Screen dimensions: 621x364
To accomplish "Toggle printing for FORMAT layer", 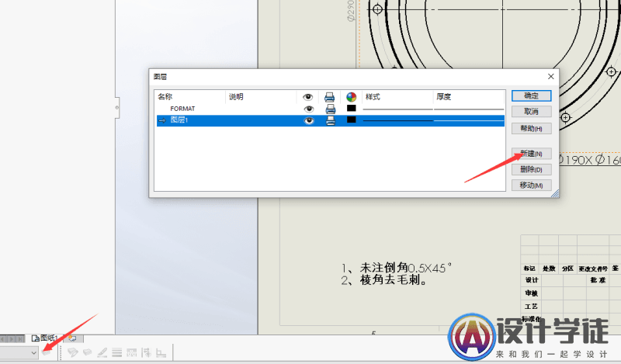I will pyautogui.click(x=331, y=109).
